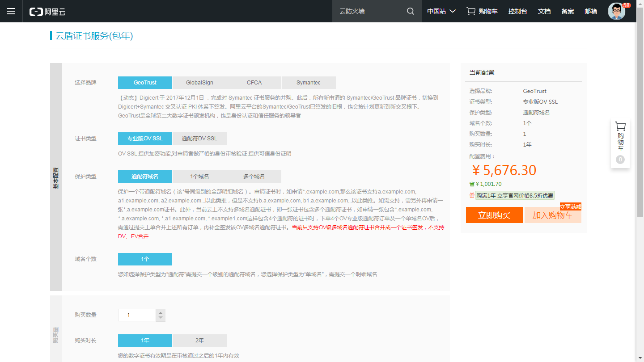This screenshot has height=362, width=644.
Task: Click the 基本配置 vertical section label
Action: click(56, 177)
